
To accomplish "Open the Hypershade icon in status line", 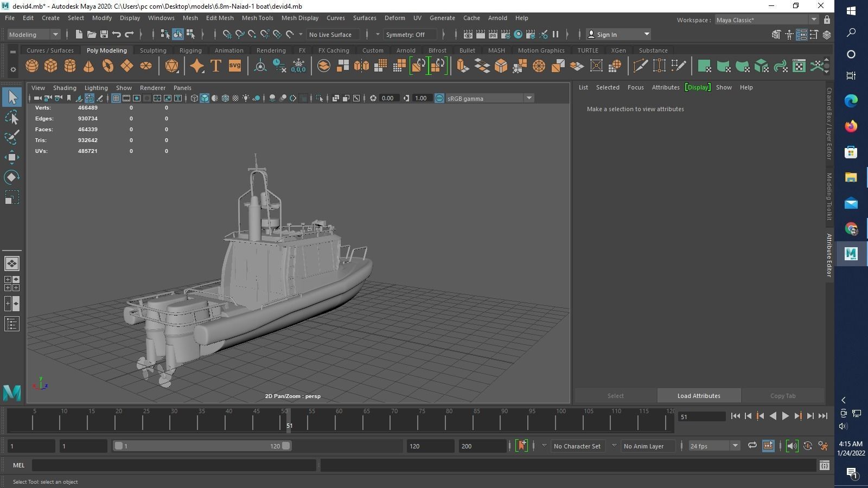I will (x=518, y=34).
